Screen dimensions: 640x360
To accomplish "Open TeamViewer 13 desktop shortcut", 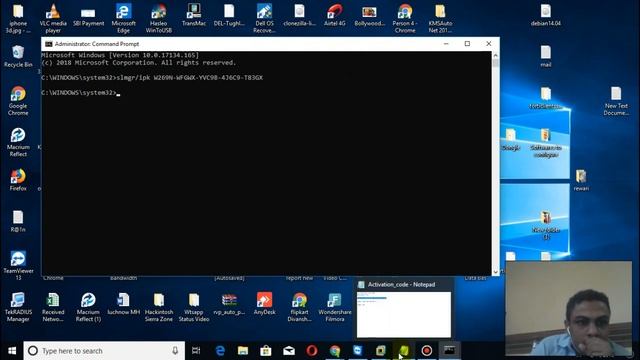I will point(18,266).
